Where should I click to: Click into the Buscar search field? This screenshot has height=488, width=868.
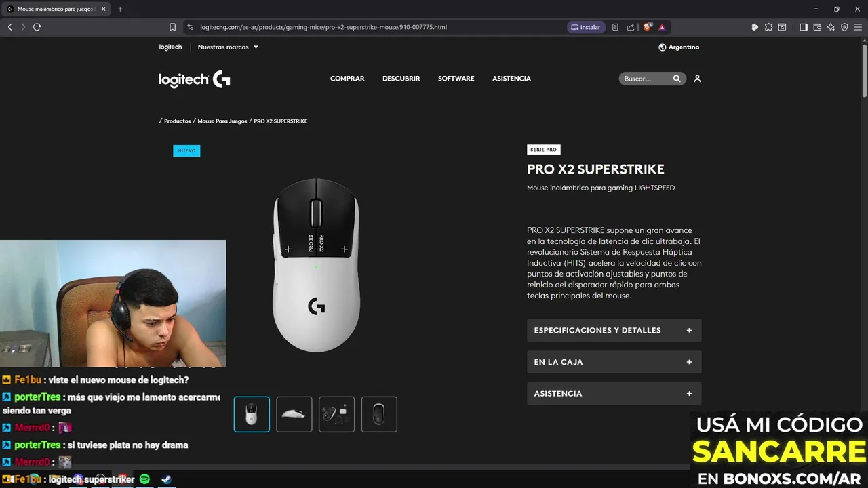point(645,79)
